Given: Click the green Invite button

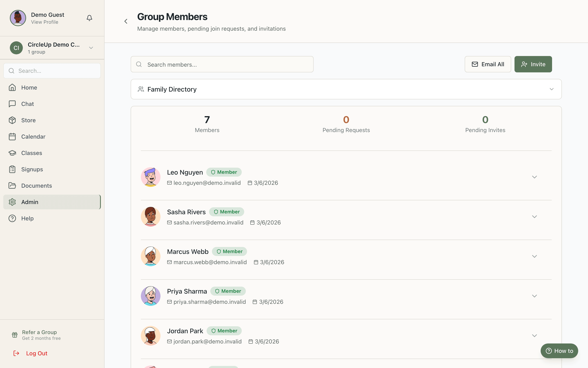Looking at the screenshot, I should click(x=533, y=64).
